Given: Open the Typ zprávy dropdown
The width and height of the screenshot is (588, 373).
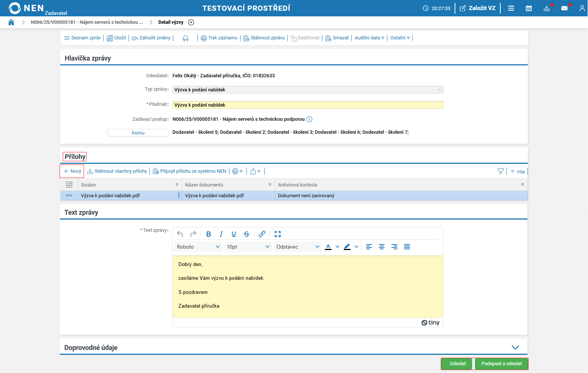Looking at the screenshot, I should point(308,90).
